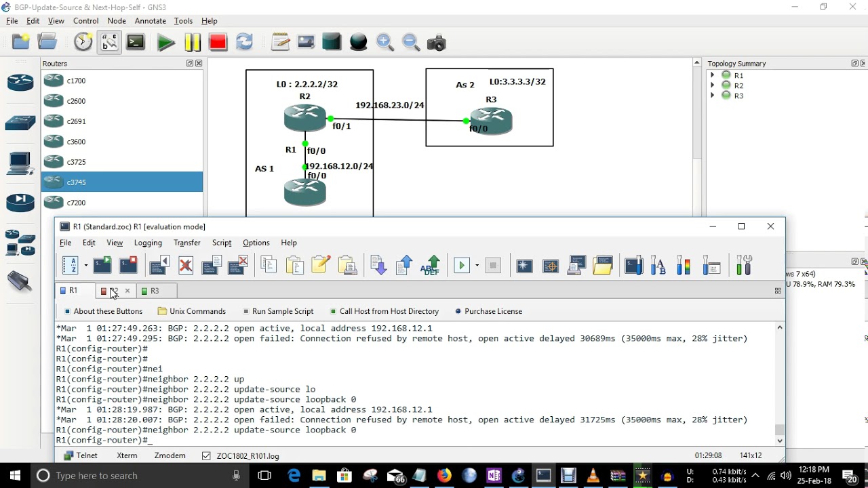Screen dimensions: 868x488
Task: Close the R2 session tab
Action: click(x=127, y=291)
